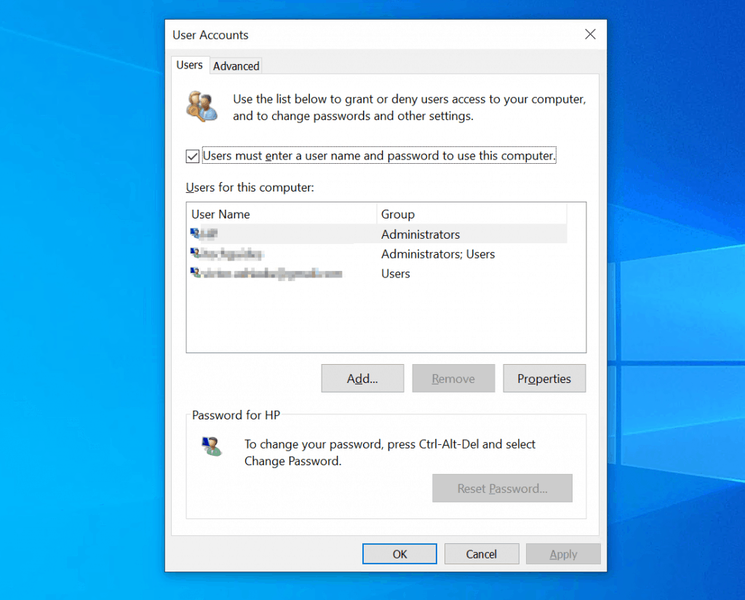The height and width of the screenshot is (600, 745).
Task: Click the password section user icon
Action: pos(211,447)
